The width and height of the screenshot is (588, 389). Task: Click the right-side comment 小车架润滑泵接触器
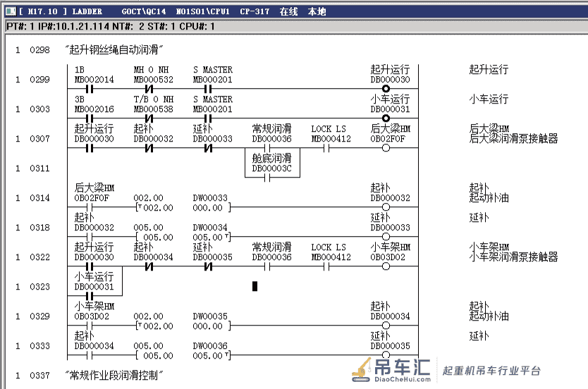tap(513, 257)
